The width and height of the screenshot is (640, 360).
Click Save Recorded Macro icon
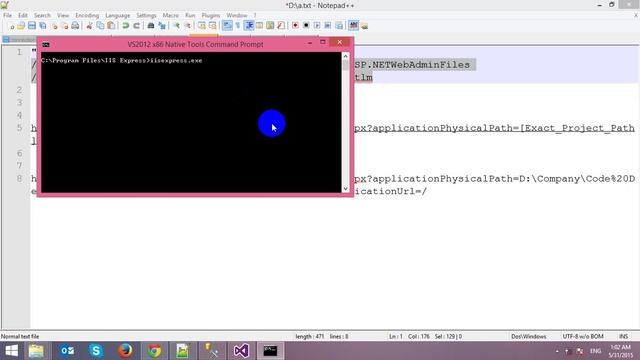(339, 26)
